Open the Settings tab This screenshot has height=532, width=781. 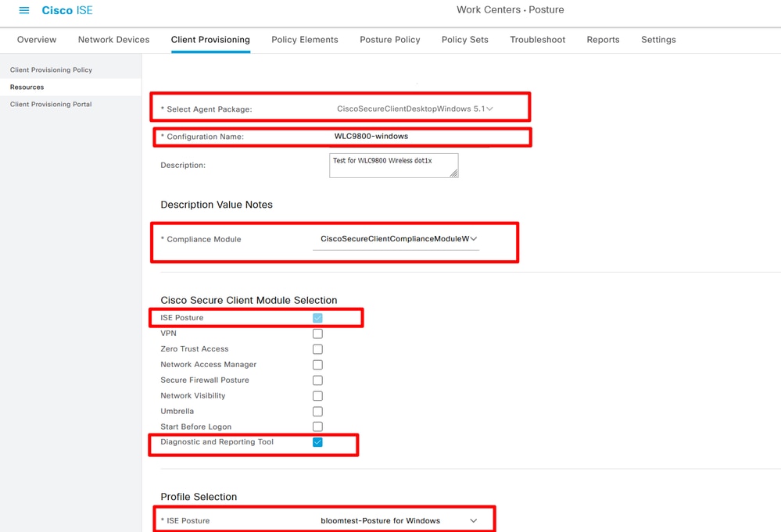(658, 40)
